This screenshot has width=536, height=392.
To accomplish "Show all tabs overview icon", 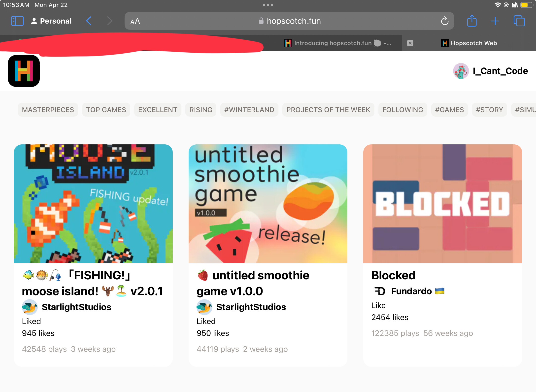I will point(519,21).
